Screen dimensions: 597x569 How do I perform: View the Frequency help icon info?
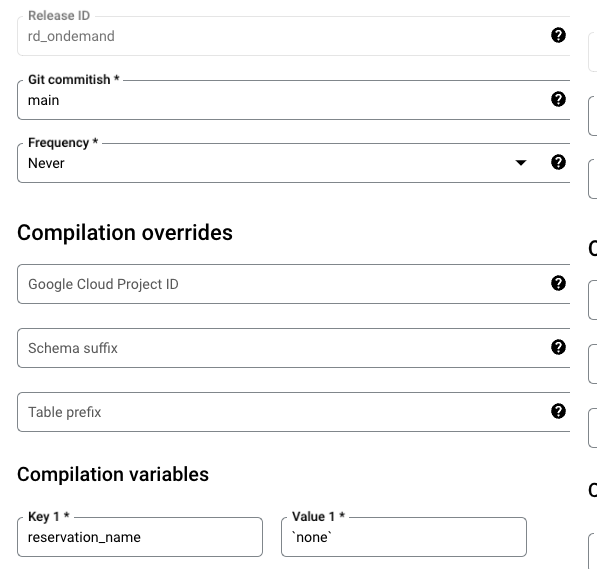558,163
